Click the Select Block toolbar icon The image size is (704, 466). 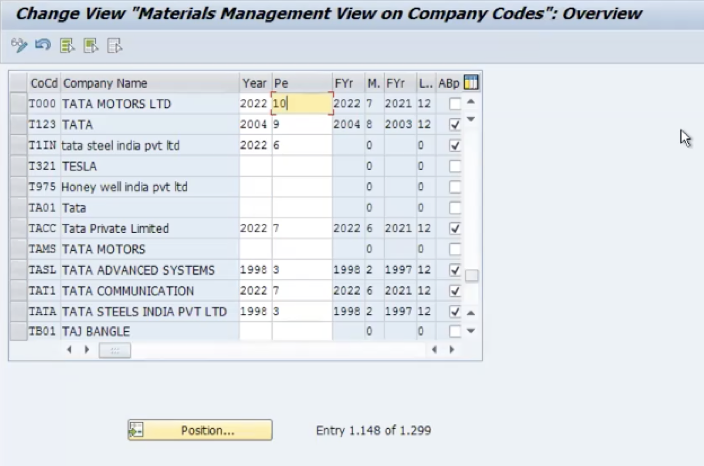(91, 45)
